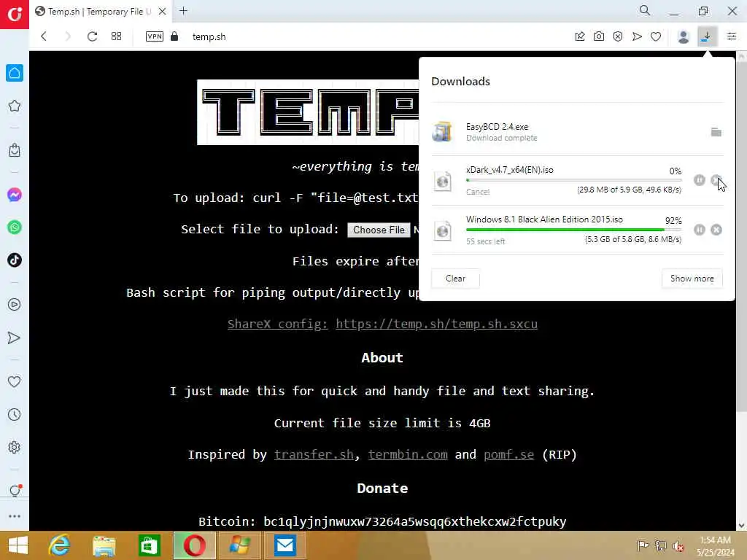Click the xDark download progress bar
This screenshot has height=560, width=747.
pyautogui.click(x=573, y=180)
